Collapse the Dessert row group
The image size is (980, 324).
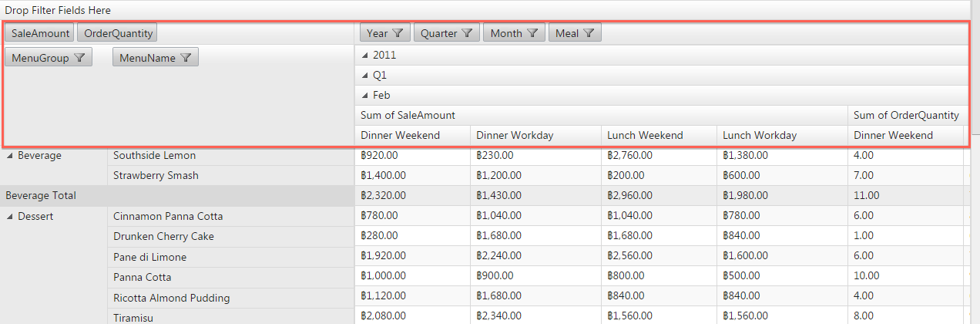click(10, 217)
